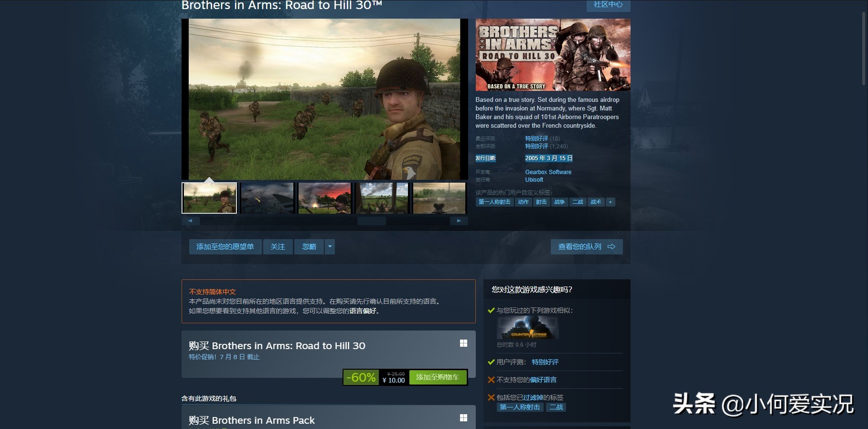Click the -60% discount badge

click(x=361, y=377)
